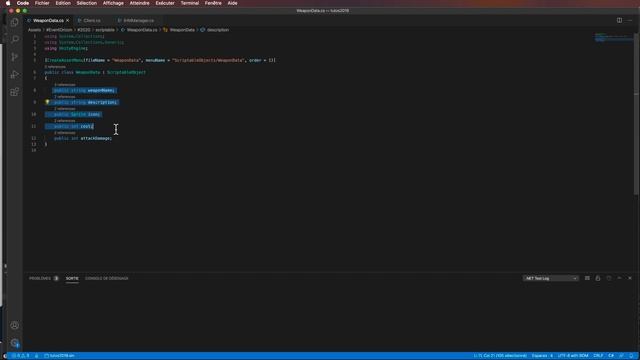The width and height of the screenshot is (640, 360).
Task: Clear the output panel with list icon
Action: tap(587, 278)
